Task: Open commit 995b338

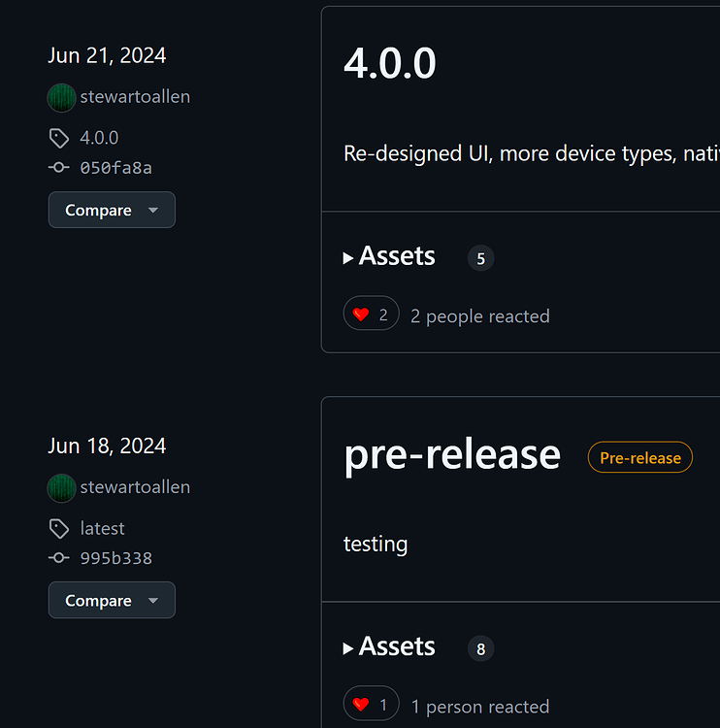Action: click(115, 558)
